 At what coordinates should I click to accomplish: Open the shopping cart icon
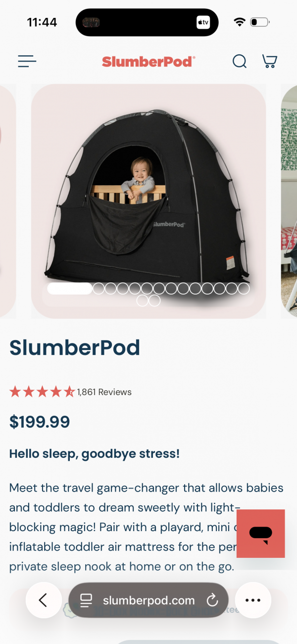[269, 61]
